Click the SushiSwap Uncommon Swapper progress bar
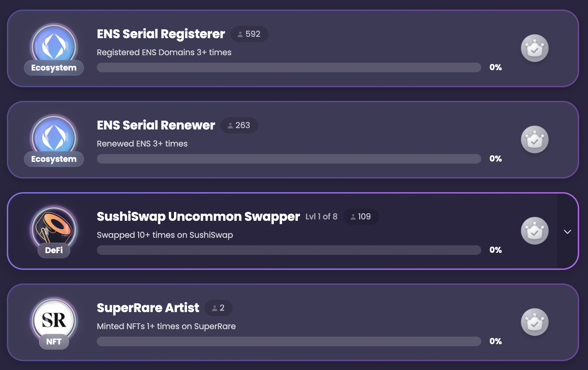588x370 pixels. [x=289, y=250]
